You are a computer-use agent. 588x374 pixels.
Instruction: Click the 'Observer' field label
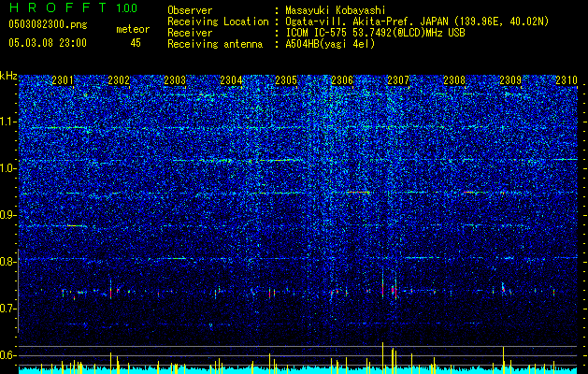190,10
